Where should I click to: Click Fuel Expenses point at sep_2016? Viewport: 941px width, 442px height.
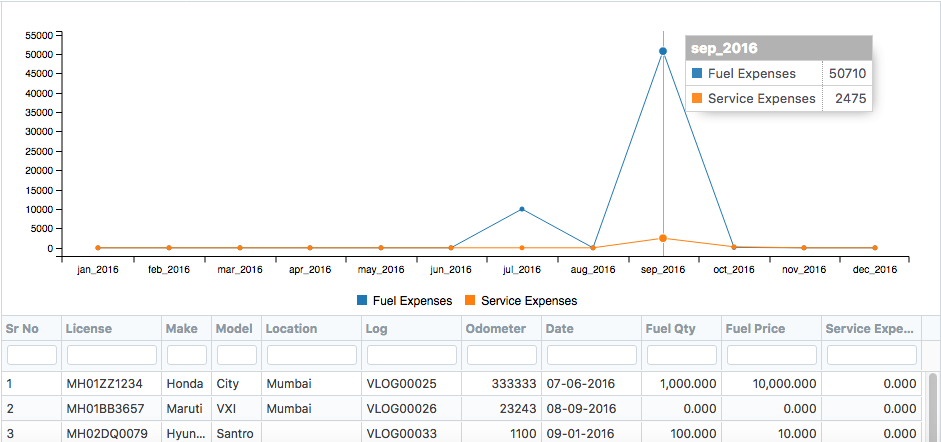tap(663, 51)
